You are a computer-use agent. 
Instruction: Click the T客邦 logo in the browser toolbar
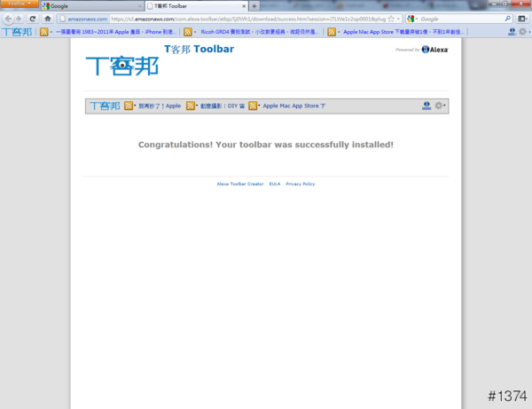(x=17, y=32)
